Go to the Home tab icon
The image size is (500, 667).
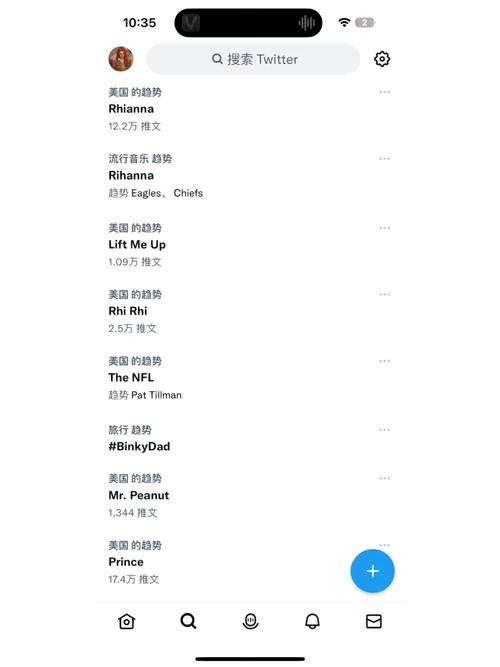point(126,621)
